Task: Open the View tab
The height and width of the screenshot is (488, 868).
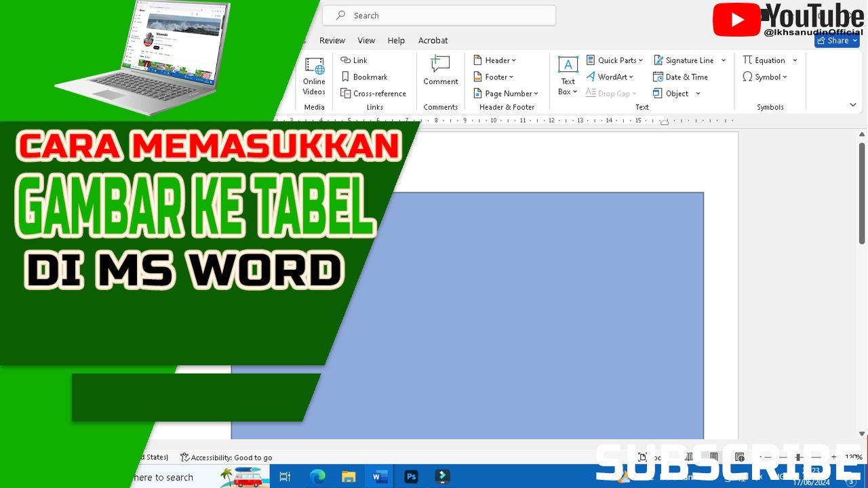Action: click(366, 41)
